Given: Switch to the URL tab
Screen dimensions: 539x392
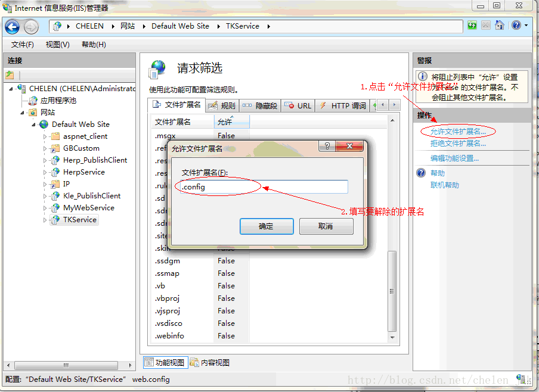Looking at the screenshot, I should [x=298, y=105].
